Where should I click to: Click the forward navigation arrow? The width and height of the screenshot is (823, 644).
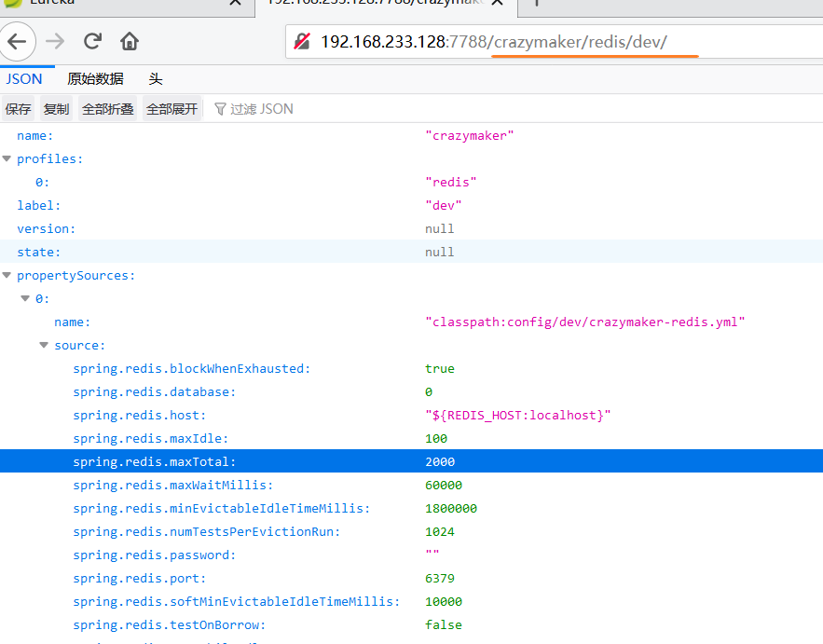click(x=55, y=41)
